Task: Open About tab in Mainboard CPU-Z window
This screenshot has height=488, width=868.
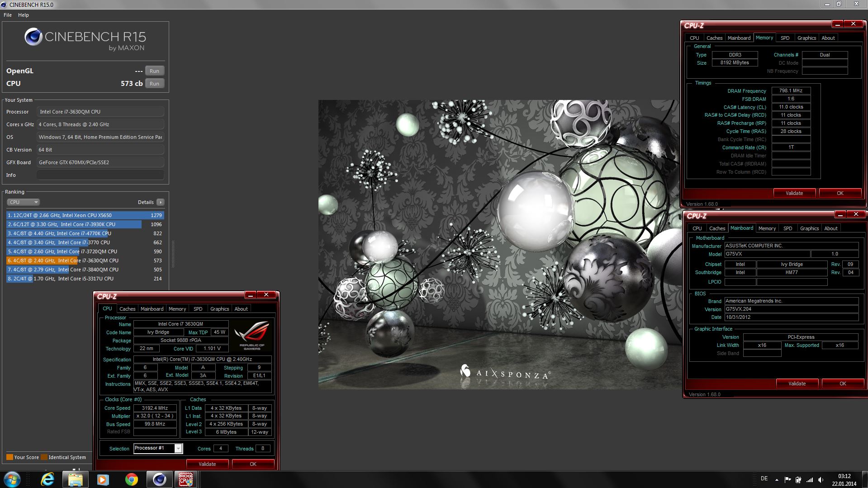Action: click(831, 228)
